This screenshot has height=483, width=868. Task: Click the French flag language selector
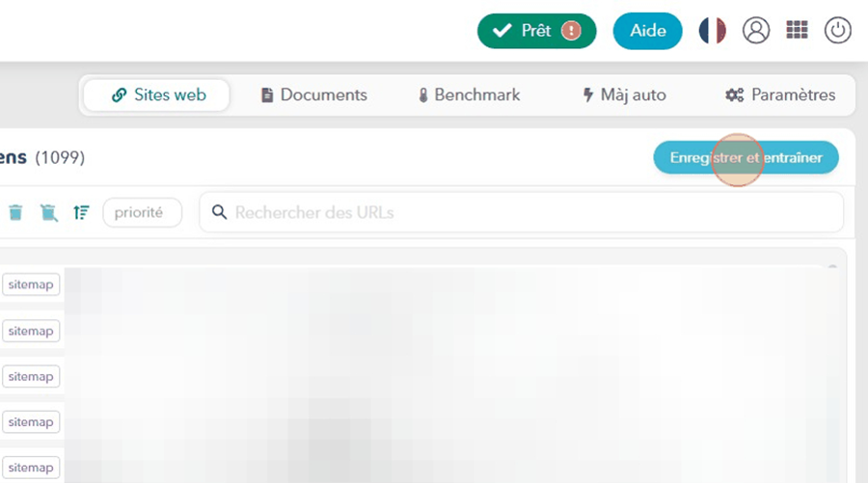pos(713,31)
